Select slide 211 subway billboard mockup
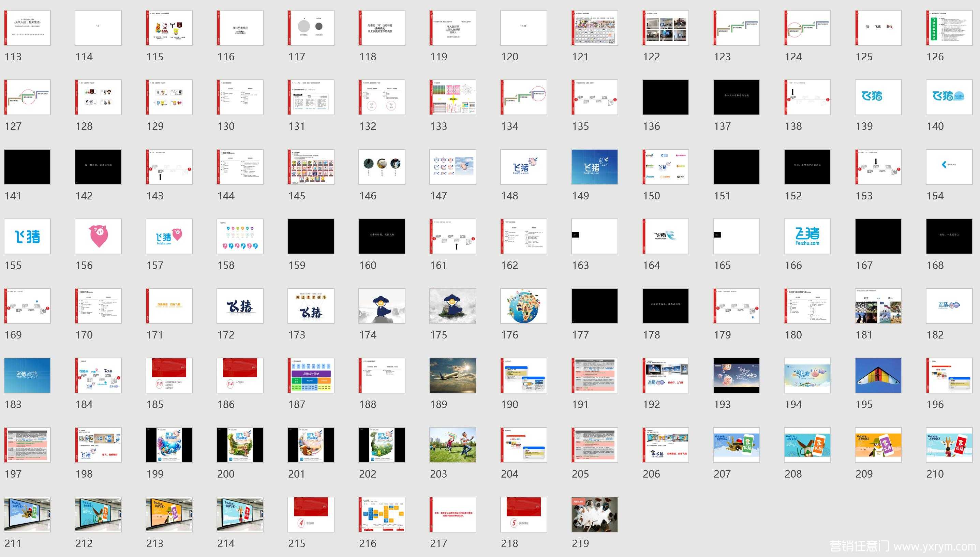 [x=27, y=514]
